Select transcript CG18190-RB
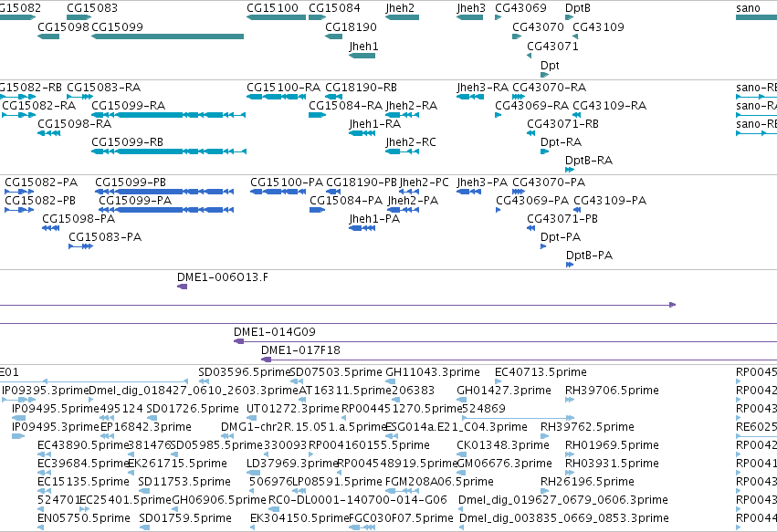The image size is (777, 532). tap(333, 97)
